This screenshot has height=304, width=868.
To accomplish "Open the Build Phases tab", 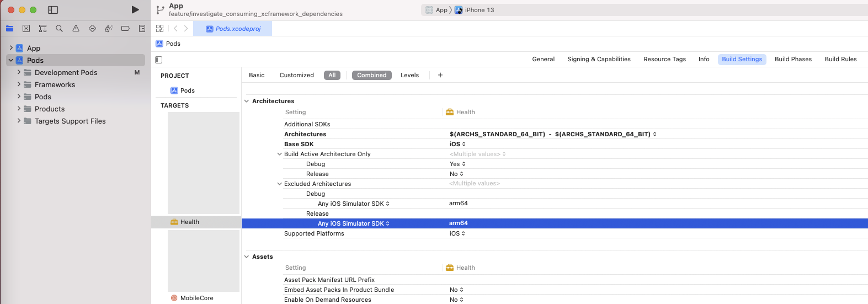I will click(793, 59).
